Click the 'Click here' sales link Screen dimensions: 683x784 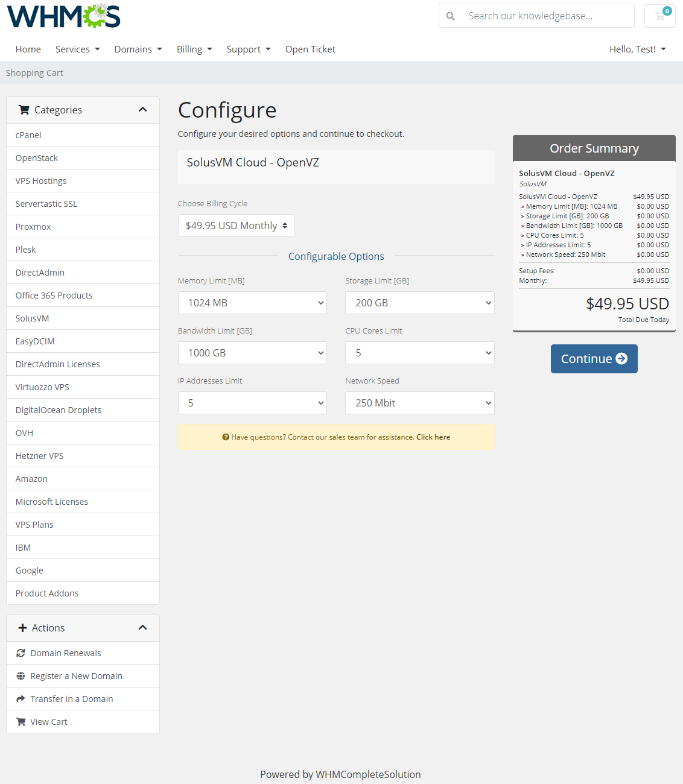(433, 437)
